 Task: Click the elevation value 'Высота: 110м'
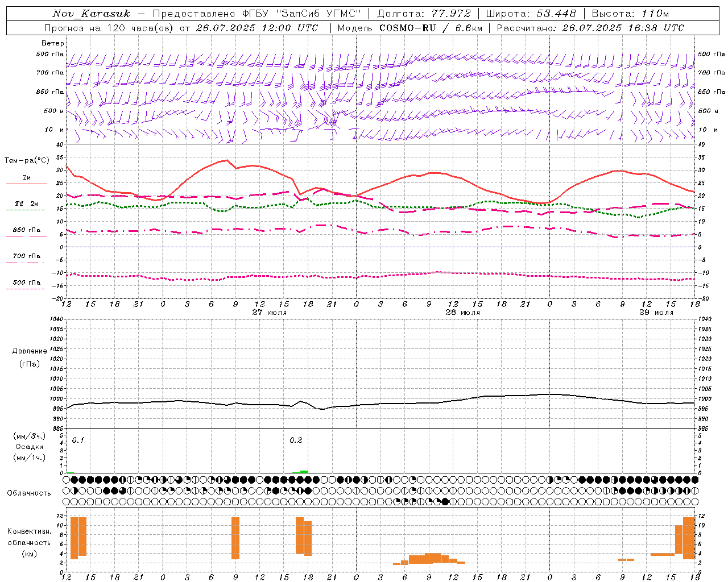[630, 14]
